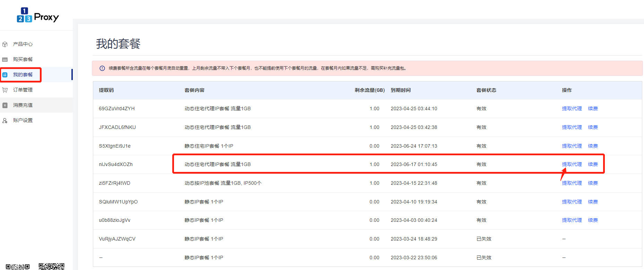Renew package S5XtgnEi9J1e via 续费
644x270 pixels.
(593, 146)
